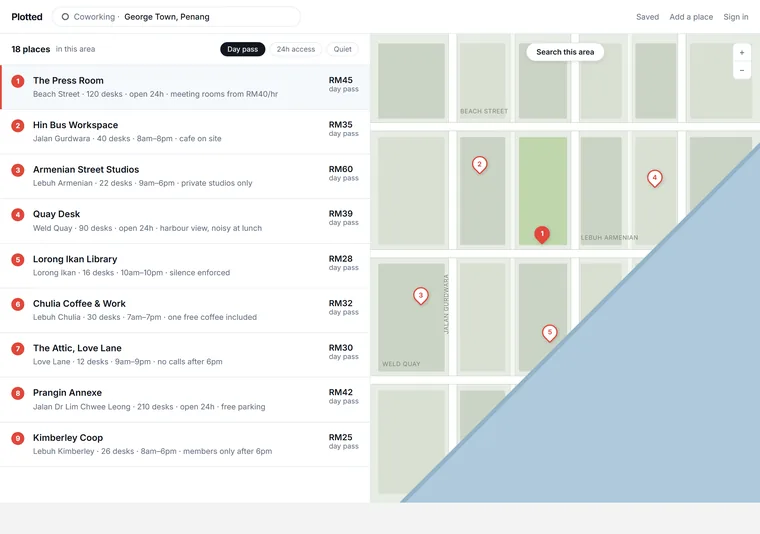Open The Press Room listing title

coord(68,80)
